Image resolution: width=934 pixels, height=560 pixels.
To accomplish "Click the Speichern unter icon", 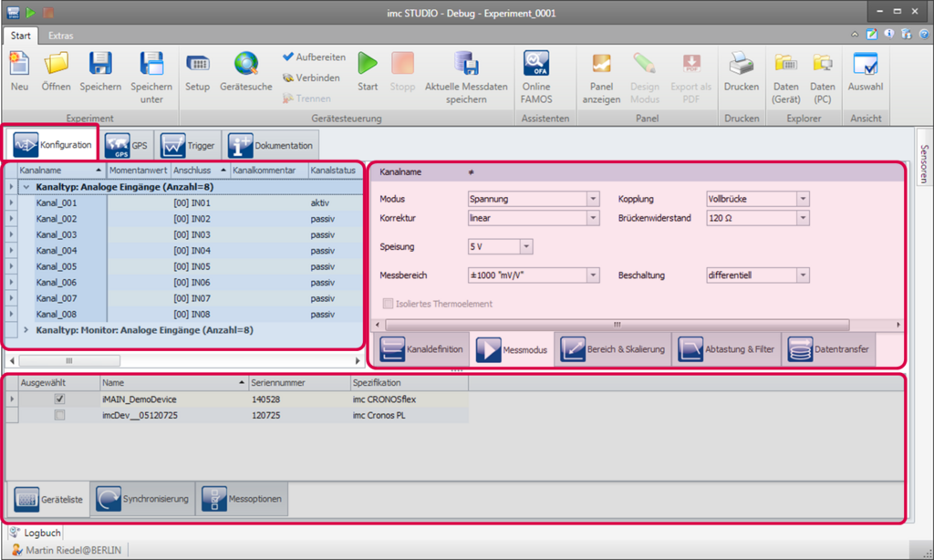I will point(150,64).
